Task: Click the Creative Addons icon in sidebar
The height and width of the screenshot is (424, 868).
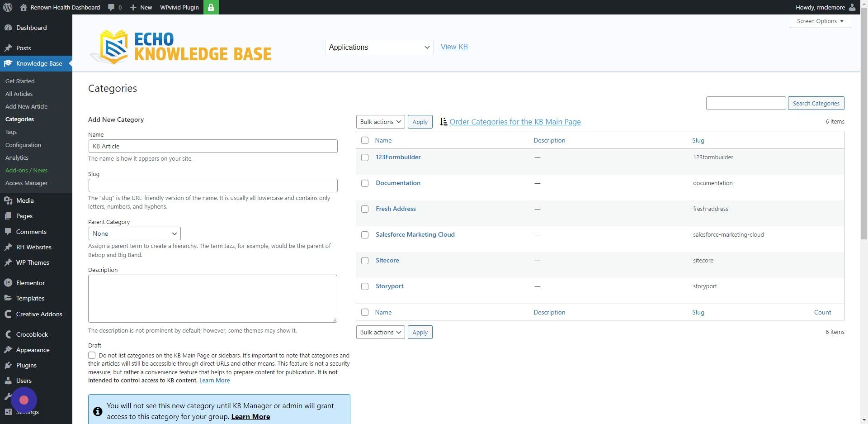Action: click(x=8, y=314)
